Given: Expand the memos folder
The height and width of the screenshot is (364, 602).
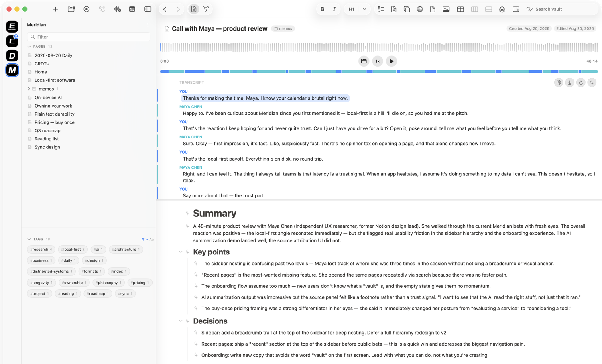Looking at the screenshot, I should coord(29,89).
